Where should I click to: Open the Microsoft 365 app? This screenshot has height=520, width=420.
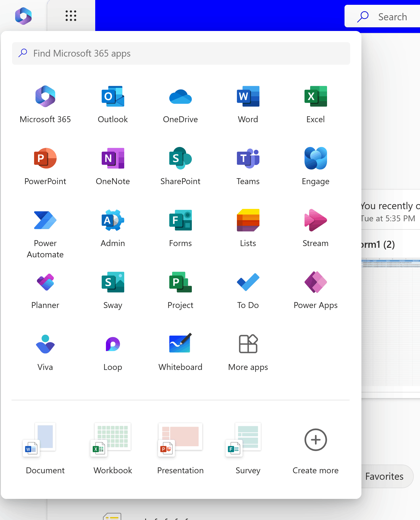(45, 104)
